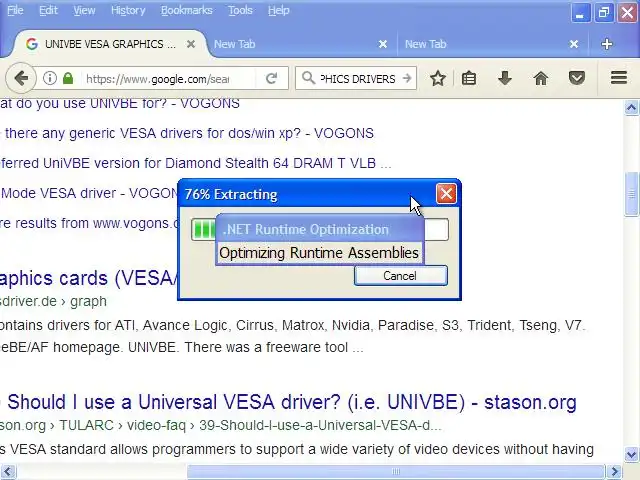Open the Diamond Stealth 64 DRAM link

coord(196,163)
